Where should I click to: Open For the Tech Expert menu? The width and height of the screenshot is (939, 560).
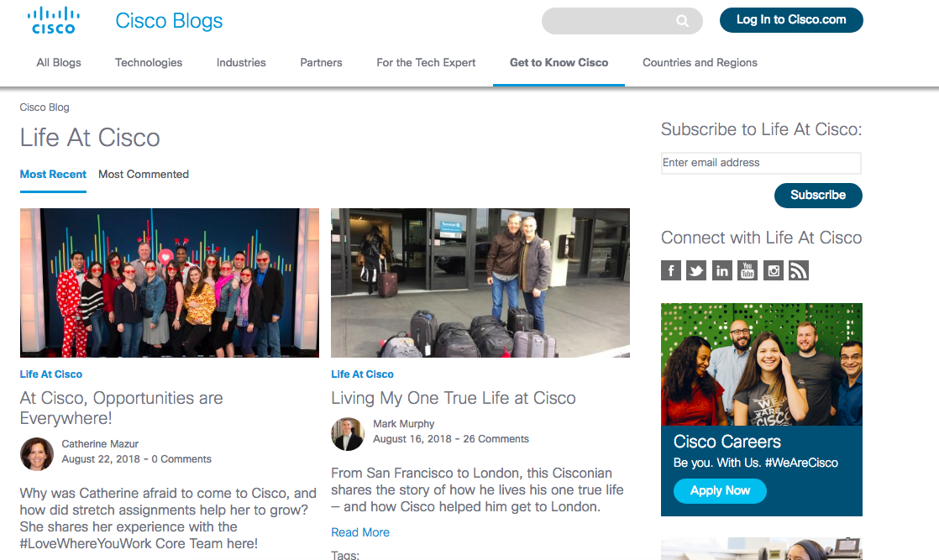tap(426, 62)
